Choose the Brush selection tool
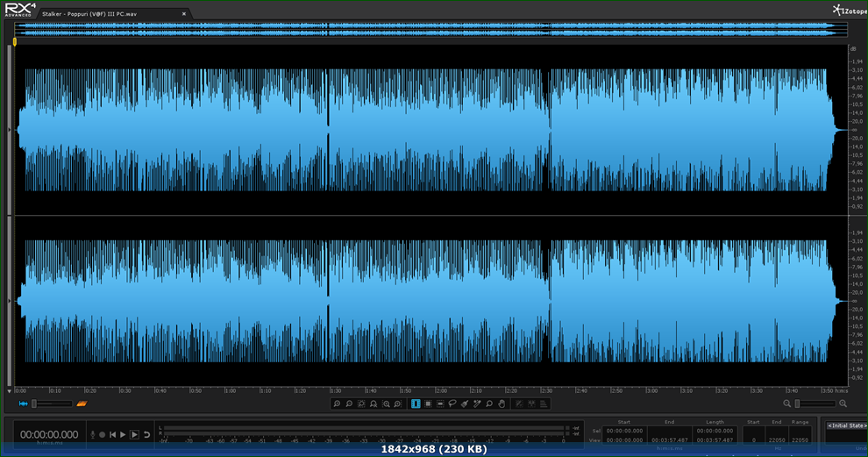The image size is (868, 457). coord(465,403)
